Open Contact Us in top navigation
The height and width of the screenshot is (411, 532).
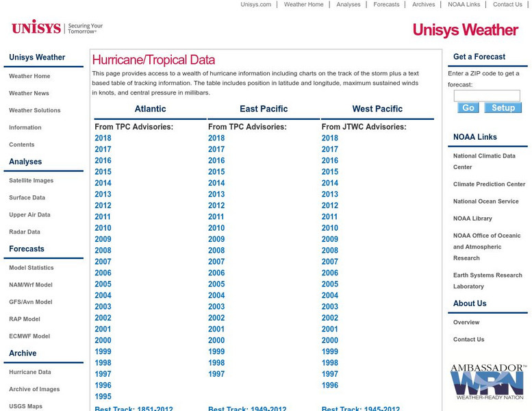click(x=507, y=4)
